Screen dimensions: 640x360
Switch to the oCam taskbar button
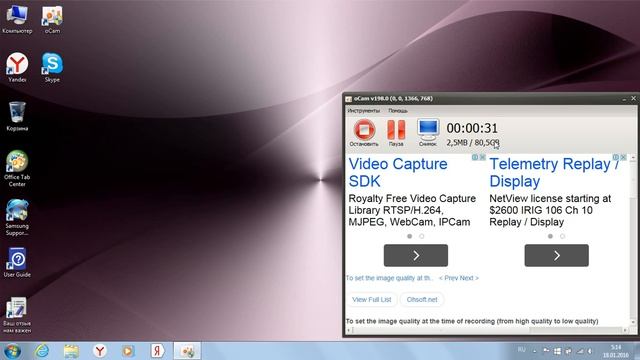click(187, 351)
